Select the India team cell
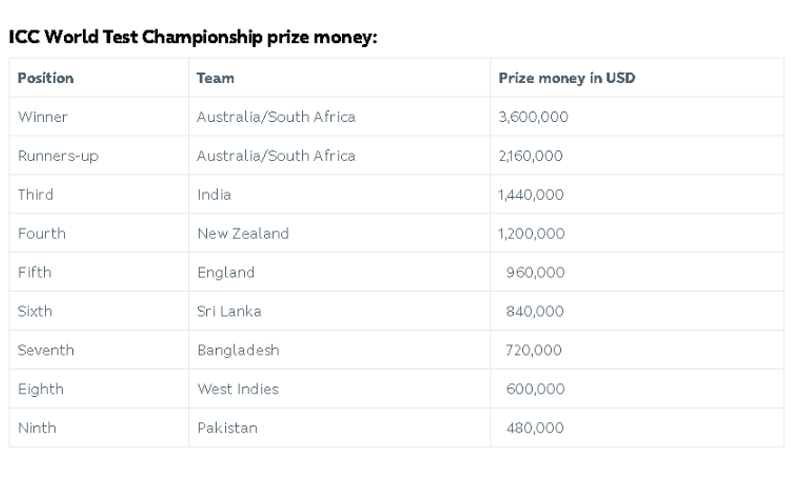The image size is (800, 480). [214, 195]
